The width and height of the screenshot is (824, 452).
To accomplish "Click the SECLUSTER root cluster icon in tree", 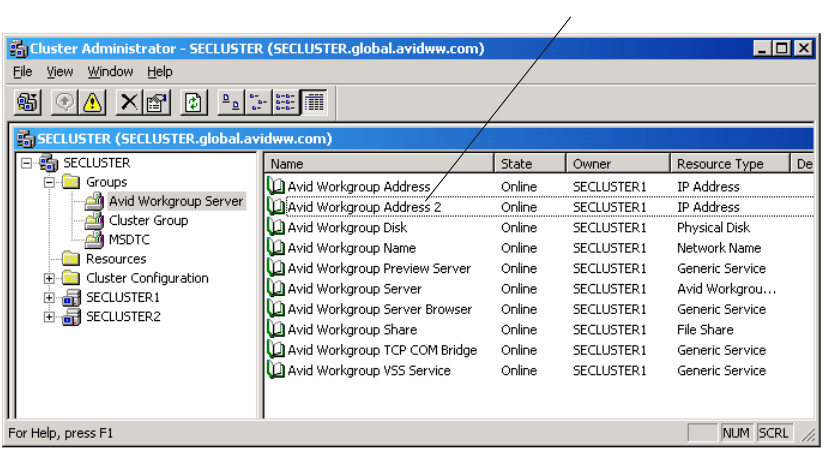I will 49,163.
